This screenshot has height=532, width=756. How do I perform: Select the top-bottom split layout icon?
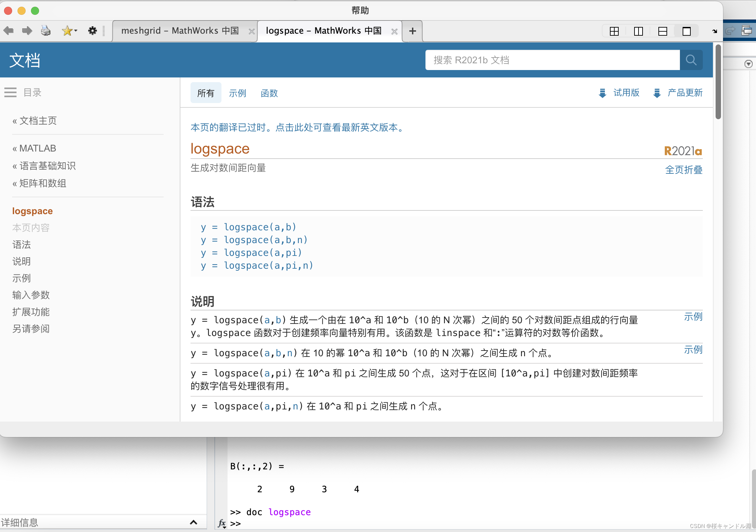[662, 31]
